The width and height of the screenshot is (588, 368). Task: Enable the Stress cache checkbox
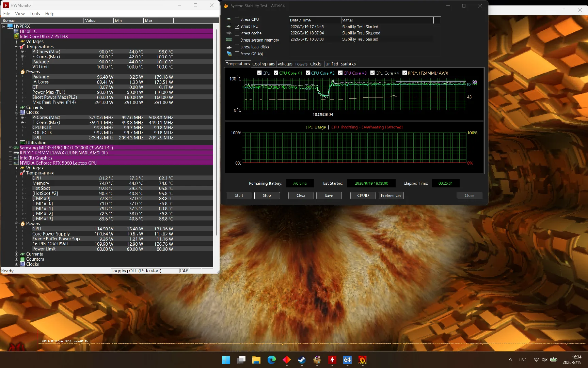pos(237,33)
